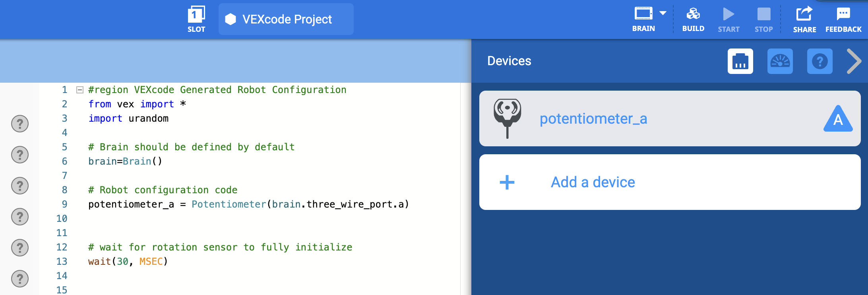Image resolution: width=868 pixels, height=295 pixels.
Task: Click the plus icon beside Add a device
Action: (x=507, y=182)
